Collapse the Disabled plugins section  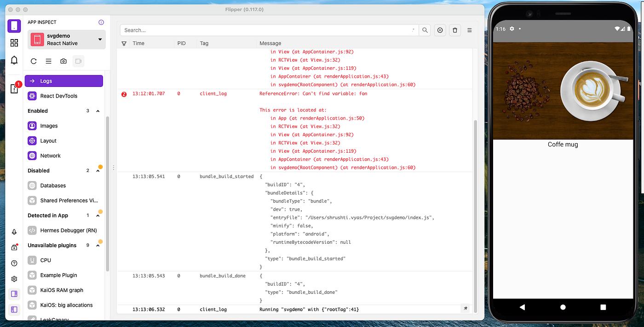(98, 171)
